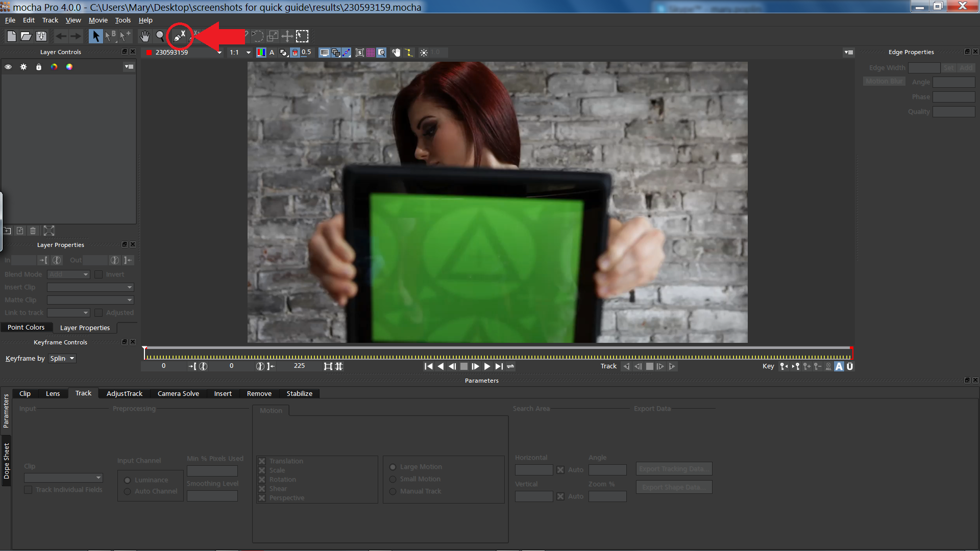Expand the Keyframe by Spline dropdown

click(x=72, y=358)
